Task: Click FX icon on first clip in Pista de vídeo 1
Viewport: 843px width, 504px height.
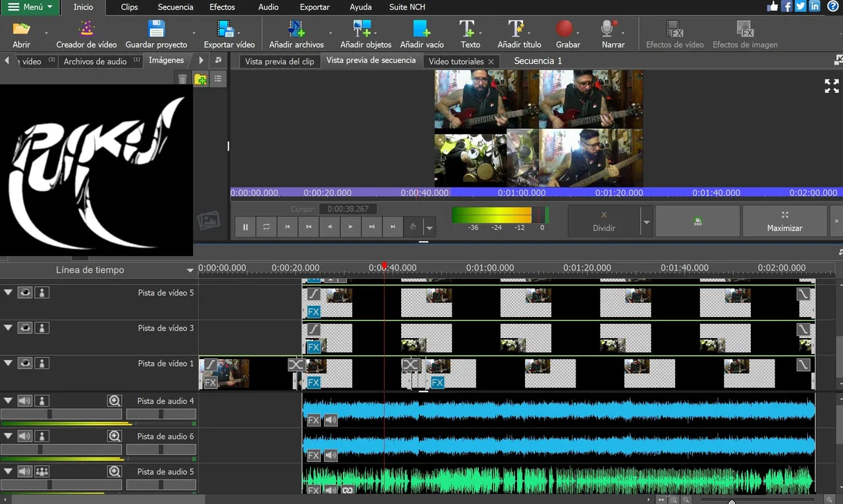Action: (x=210, y=382)
